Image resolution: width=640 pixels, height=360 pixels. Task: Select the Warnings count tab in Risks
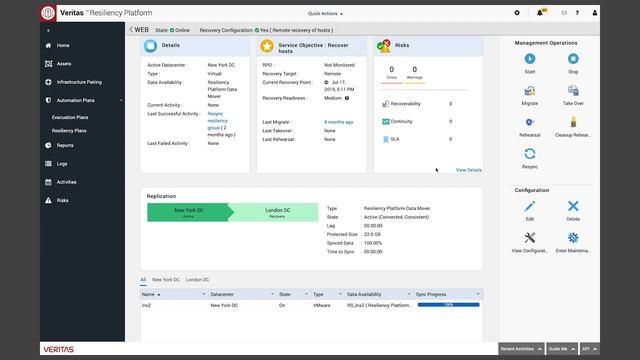[x=414, y=73]
